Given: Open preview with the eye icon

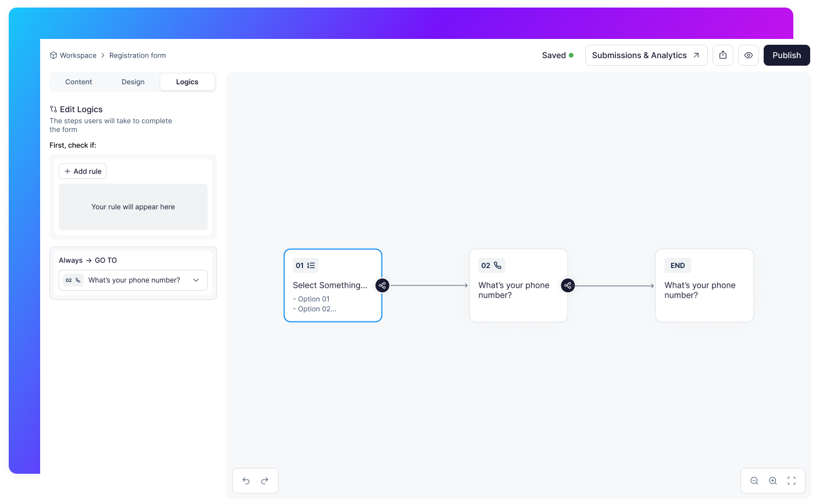Looking at the screenshot, I should [749, 55].
